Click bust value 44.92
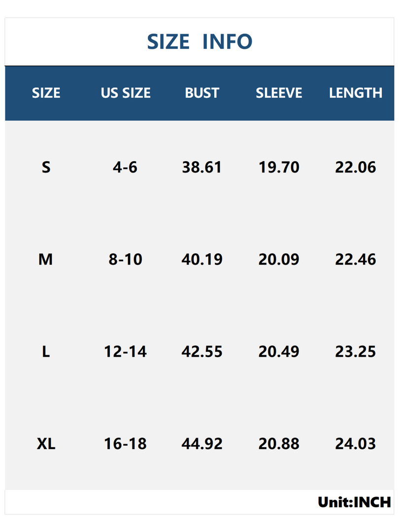Image resolution: width=399 pixels, height=532 pixels. 202,444
